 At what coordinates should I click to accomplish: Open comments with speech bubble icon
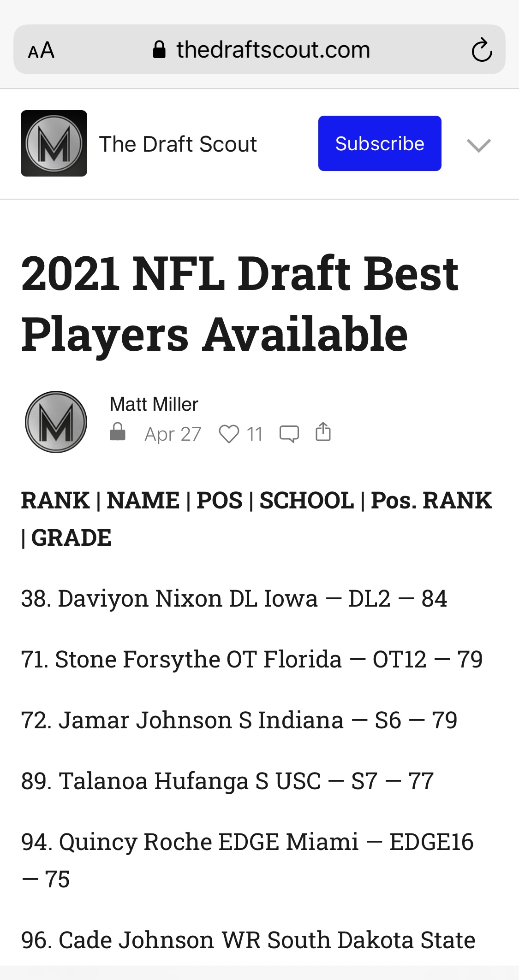tap(289, 434)
